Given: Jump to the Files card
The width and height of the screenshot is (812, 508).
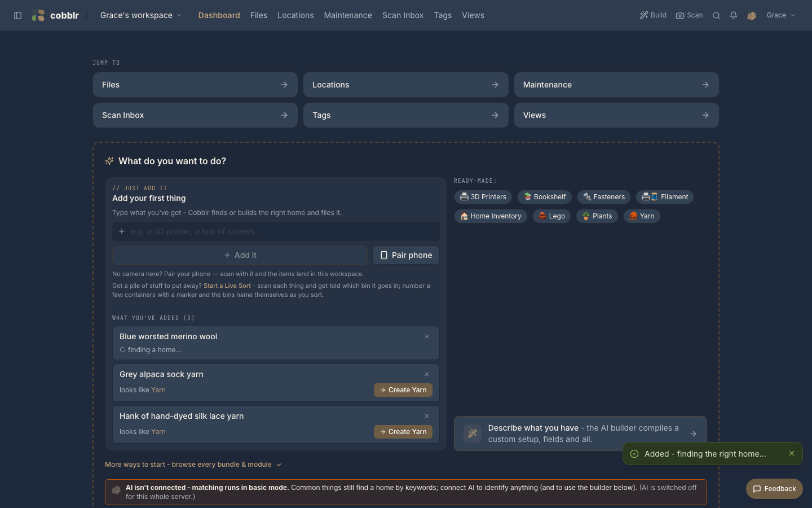Looking at the screenshot, I should pos(195,85).
